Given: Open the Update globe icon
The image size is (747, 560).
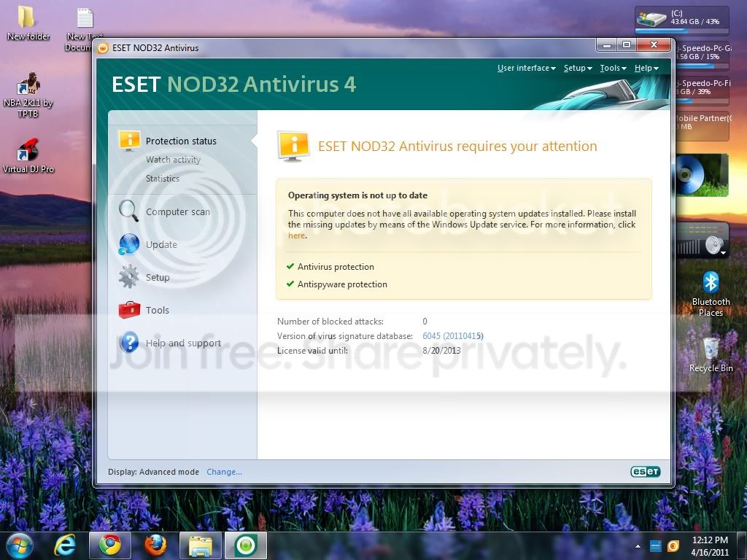Looking at the screenshot, I should point(128,244).
